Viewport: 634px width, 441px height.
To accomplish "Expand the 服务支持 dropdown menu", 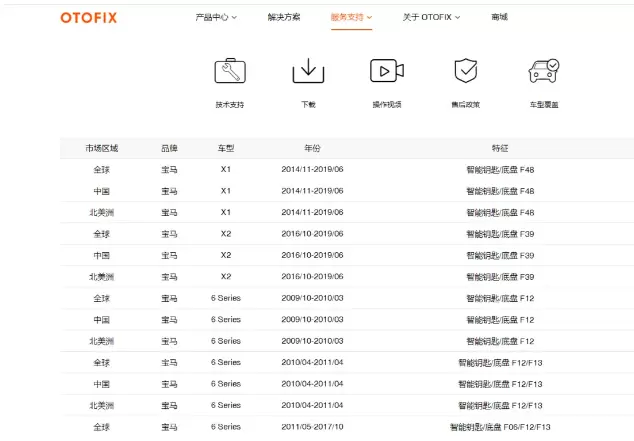I will coord(351,17).
